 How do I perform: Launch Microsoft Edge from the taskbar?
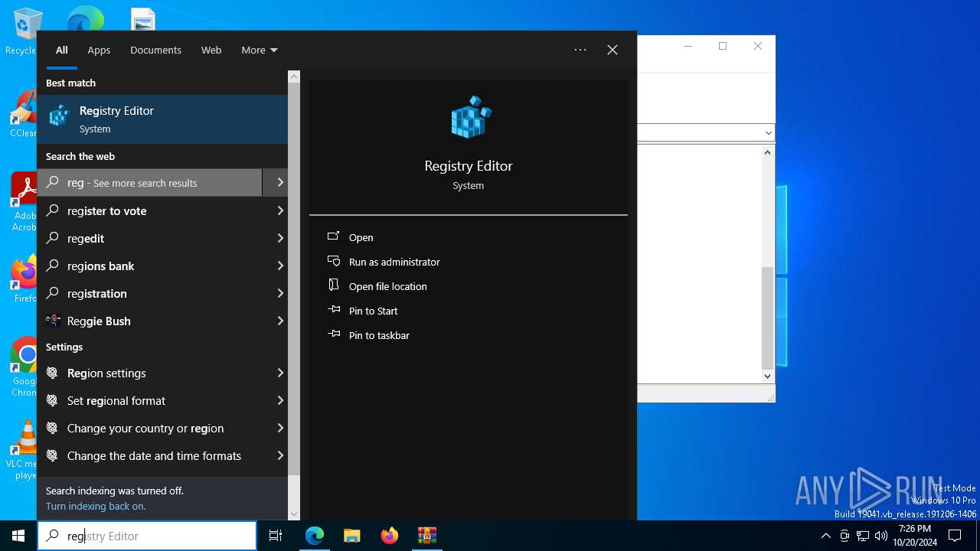pyautogui.click(x=315, y=536)
